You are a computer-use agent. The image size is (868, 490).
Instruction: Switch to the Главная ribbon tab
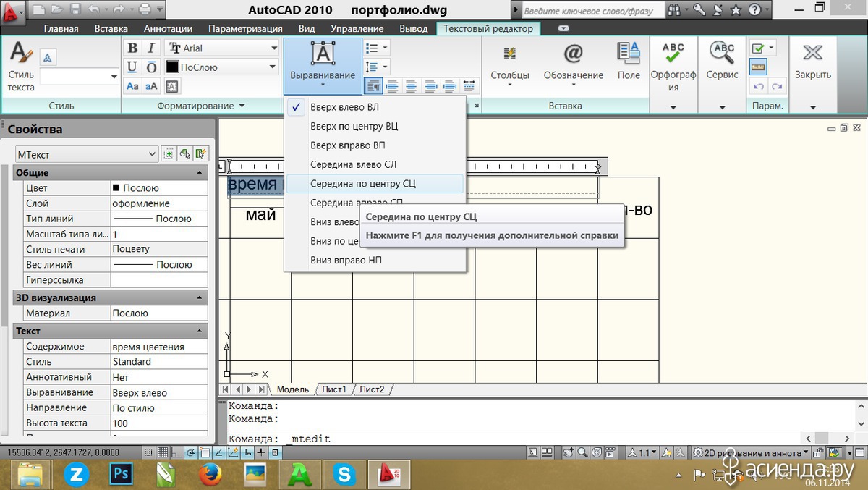click(x=61, y=28)
